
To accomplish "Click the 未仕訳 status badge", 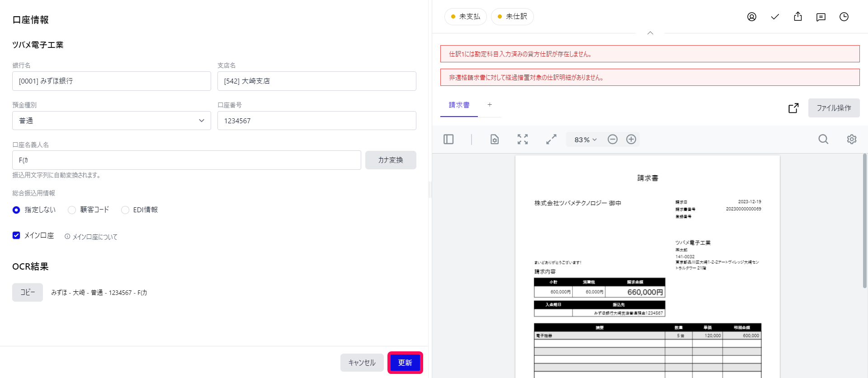I will 512,17.
